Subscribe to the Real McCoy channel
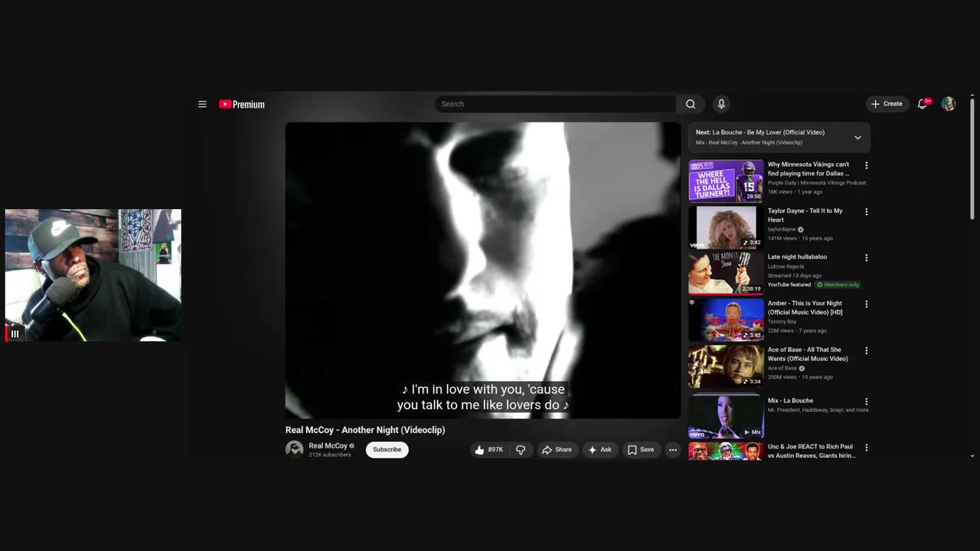Screen dimensions: 980x551 (387, 450)
